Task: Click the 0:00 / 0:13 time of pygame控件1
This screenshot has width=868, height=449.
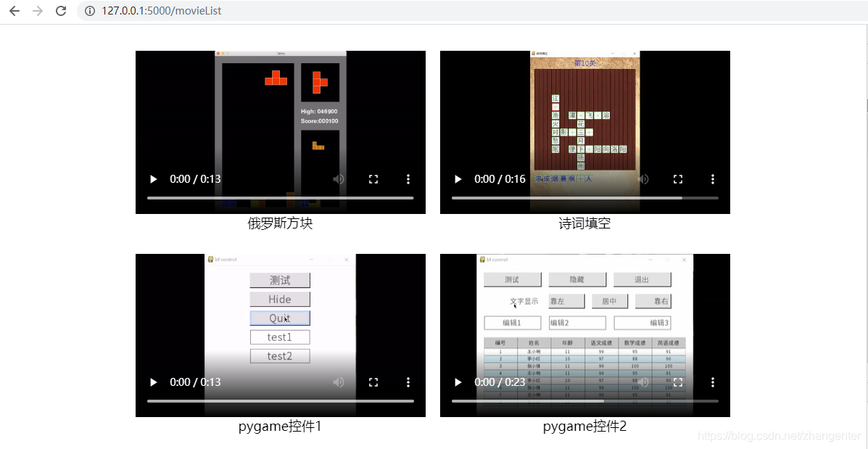Action: pyautogui.click(x=195, y=382)
